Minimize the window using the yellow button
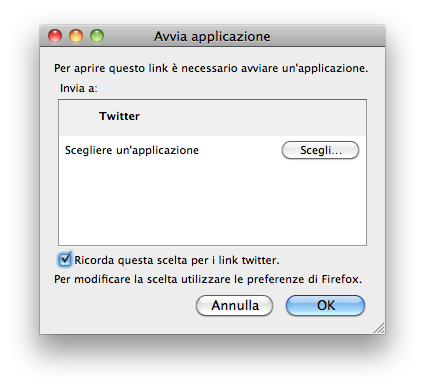The height and width of the screenshot is (389, 425). 76,36
